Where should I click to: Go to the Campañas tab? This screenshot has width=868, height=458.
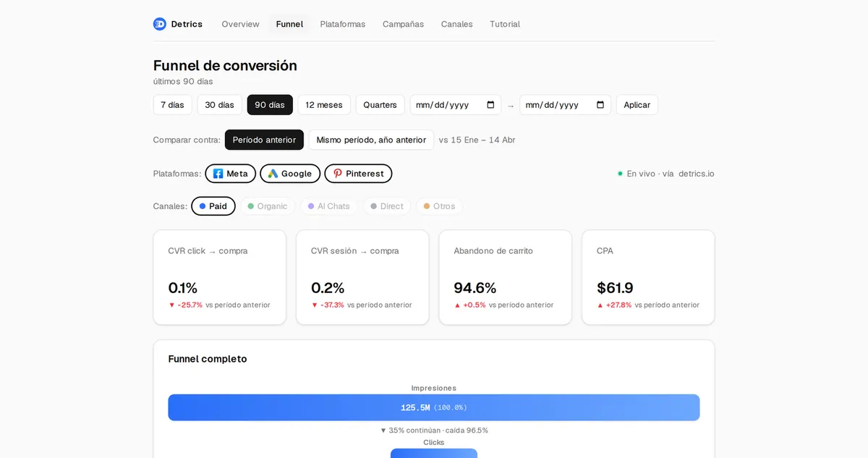(x=403, y=24)
